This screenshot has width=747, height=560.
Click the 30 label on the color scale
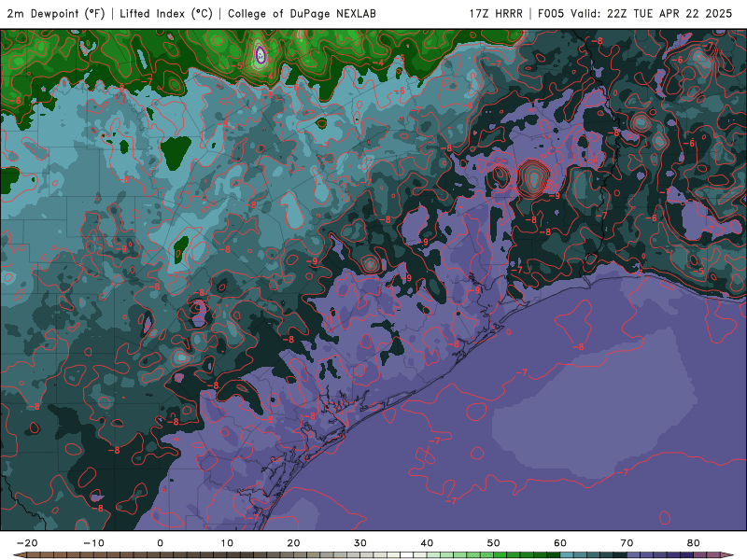[x=360, y=543]
